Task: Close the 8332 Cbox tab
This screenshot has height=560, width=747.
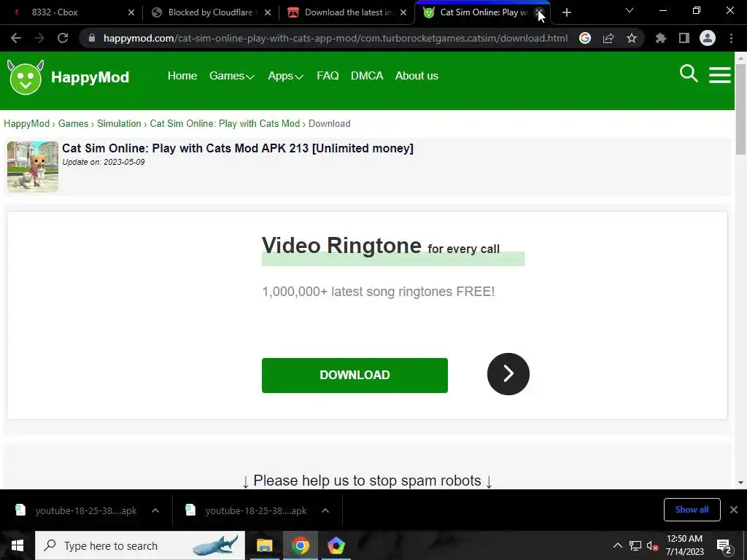Action: tap(131, 13)
